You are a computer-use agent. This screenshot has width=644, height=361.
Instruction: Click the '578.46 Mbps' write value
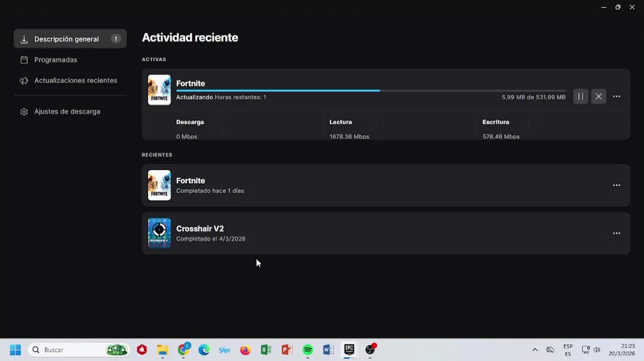pos(501,136)
